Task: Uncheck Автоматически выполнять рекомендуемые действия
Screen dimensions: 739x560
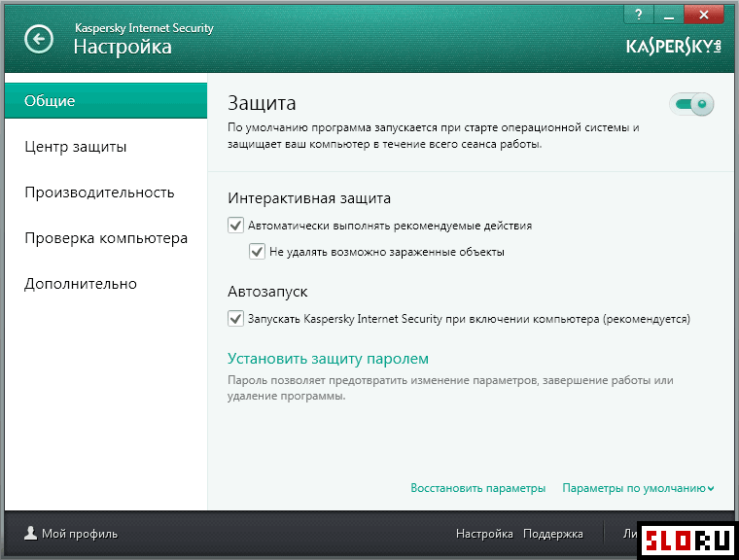Action: coord(235,226)
